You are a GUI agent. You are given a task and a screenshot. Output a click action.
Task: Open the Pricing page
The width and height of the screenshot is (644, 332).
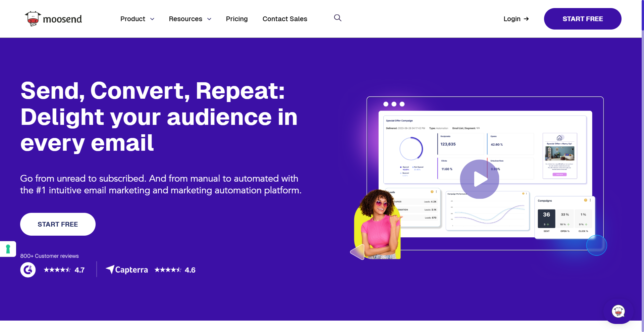(x=236, y=19)
